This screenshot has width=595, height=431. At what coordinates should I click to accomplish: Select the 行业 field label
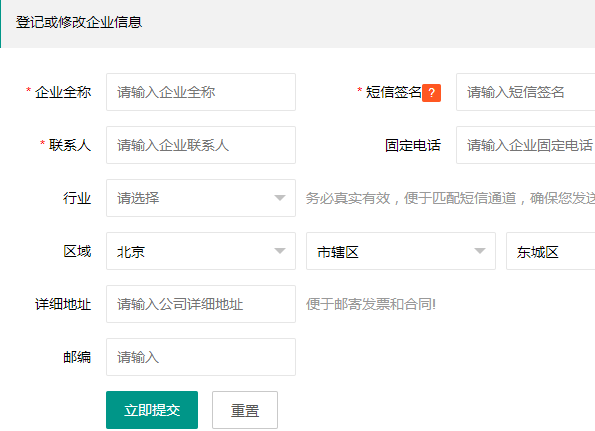click(77, 198)
